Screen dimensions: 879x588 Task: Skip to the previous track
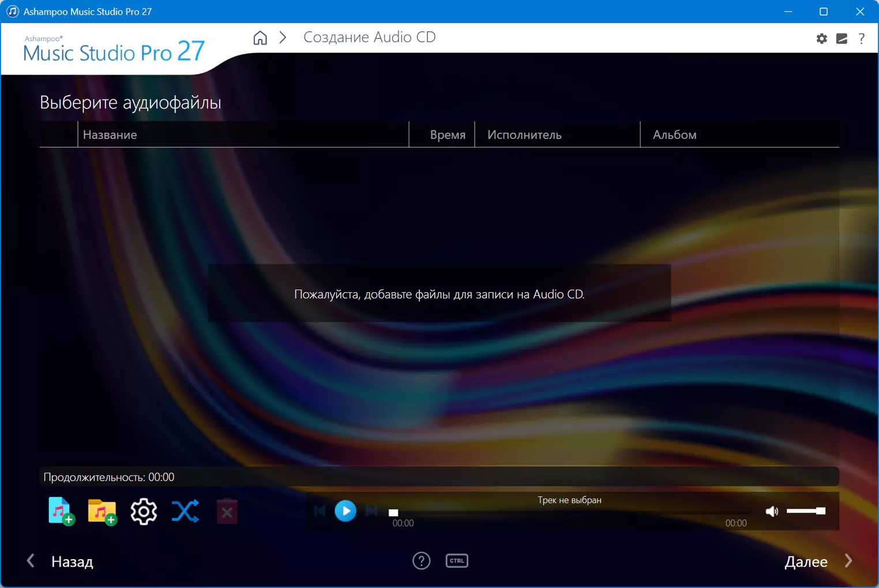320,511
